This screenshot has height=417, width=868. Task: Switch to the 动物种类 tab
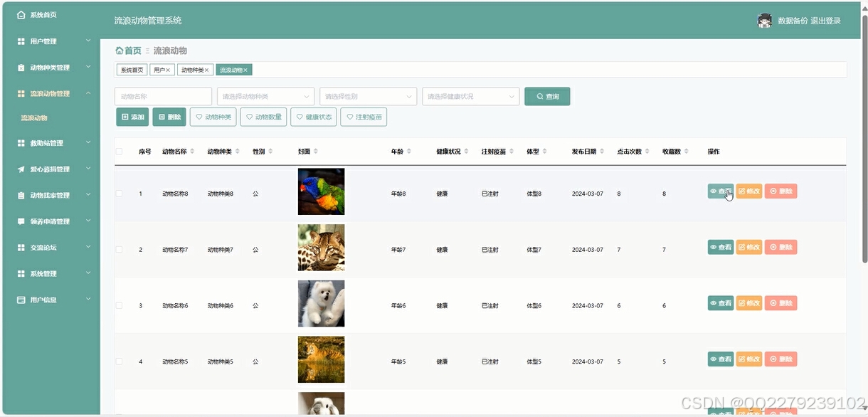click(x=194, y=69)
